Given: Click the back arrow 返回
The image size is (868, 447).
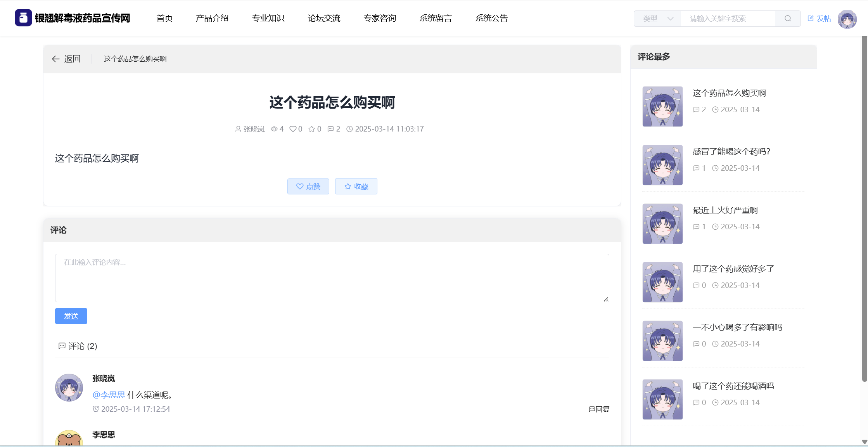Looking at the screenshot, I should [x=66, y=59].
